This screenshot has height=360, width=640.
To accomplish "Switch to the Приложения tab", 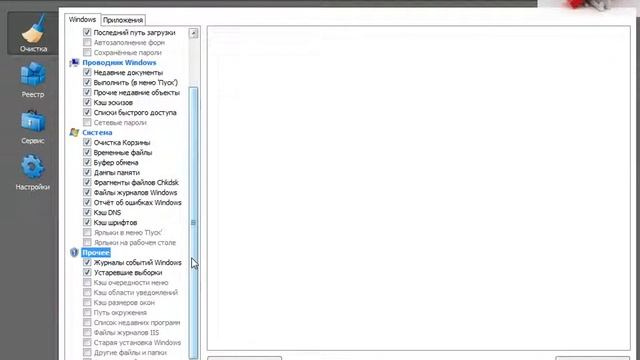I will pyautogui.click(x=122, y=20).
